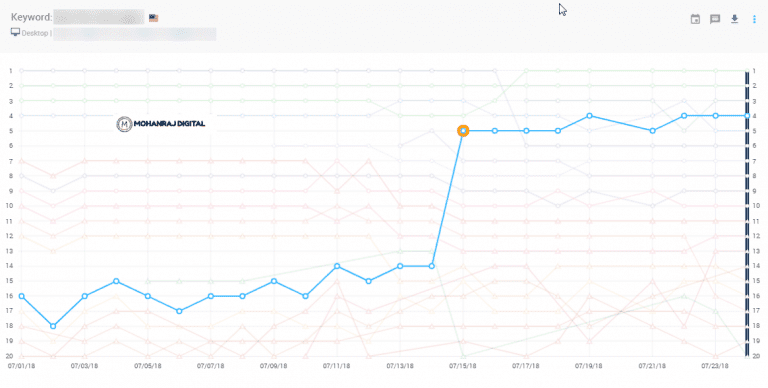This screenshot has height=388, width=768.
Task: Click the country flag icon beside keyword
Action: 153,18
